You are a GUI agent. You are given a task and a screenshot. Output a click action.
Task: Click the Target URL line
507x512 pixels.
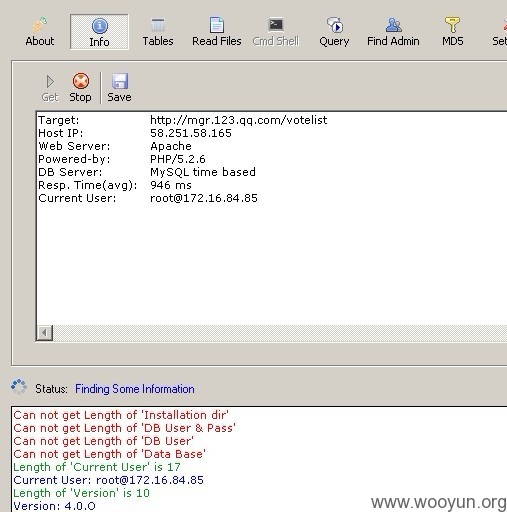pyautogui.click(x=183, y=120)
